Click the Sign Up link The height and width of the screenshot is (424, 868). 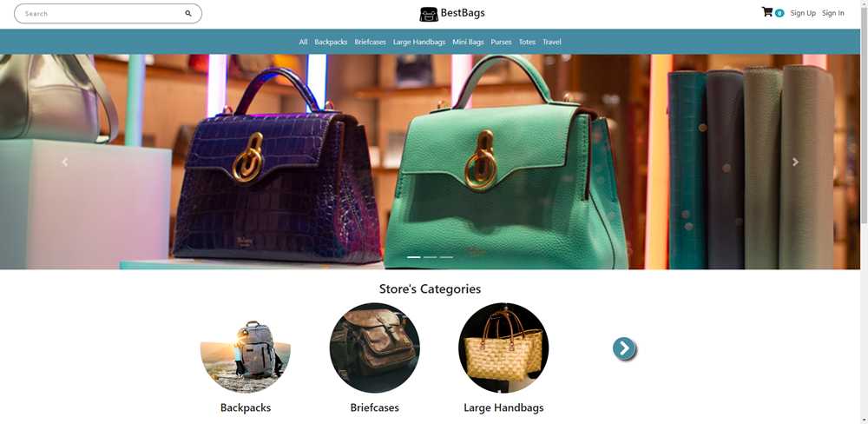click(803, 13)
